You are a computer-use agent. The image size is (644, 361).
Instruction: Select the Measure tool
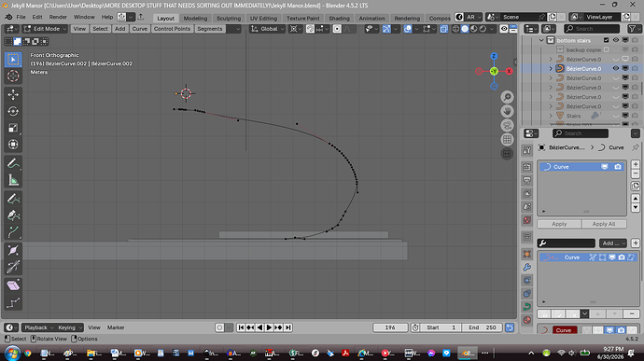13,180
